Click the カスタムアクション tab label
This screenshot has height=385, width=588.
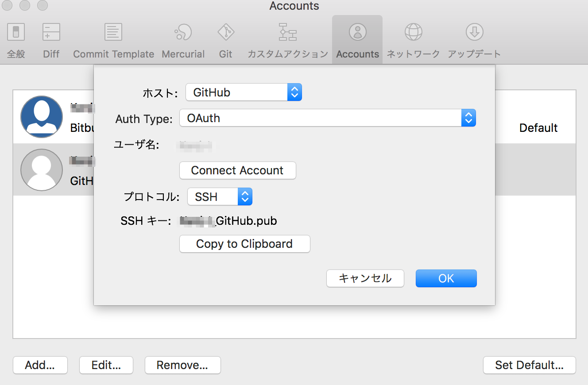pos(288,54)
